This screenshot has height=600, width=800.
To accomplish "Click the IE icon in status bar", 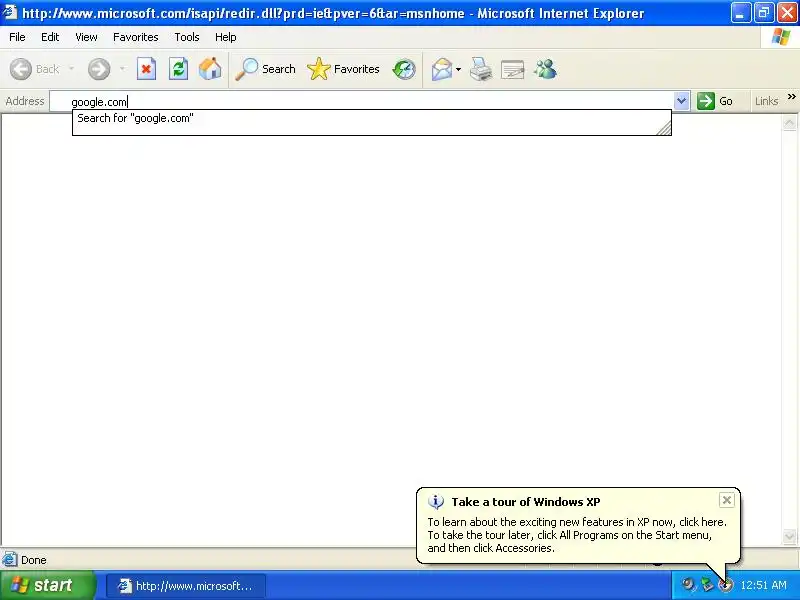I will (10, 560).
